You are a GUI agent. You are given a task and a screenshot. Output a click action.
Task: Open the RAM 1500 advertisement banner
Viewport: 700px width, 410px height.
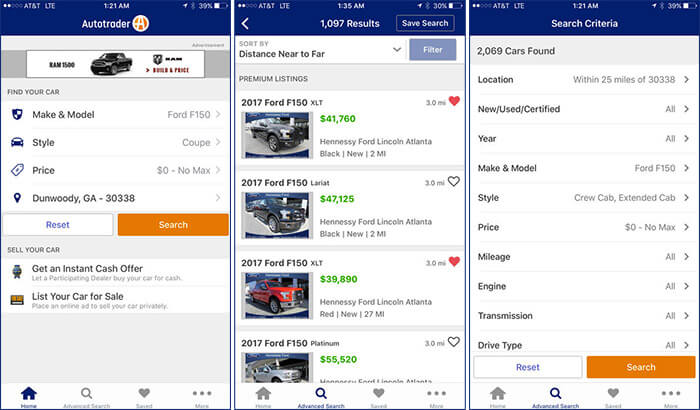(115, 64)
